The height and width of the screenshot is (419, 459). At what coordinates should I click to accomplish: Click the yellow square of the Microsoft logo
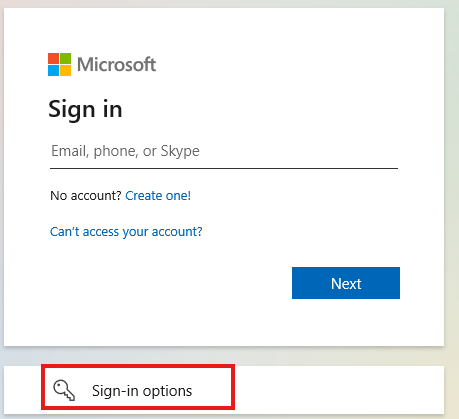65,70
